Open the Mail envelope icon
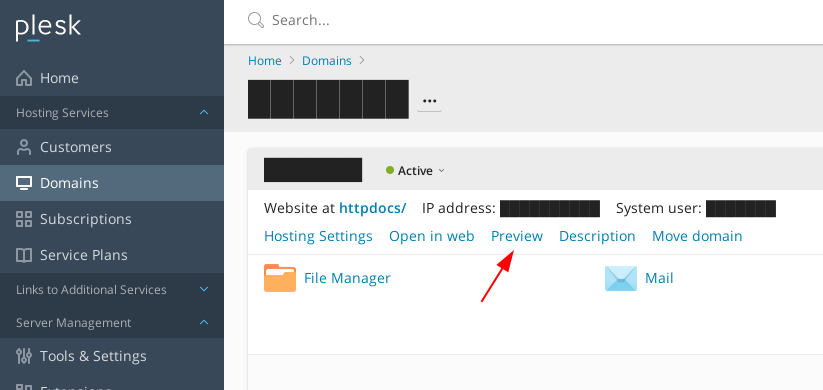 621,278
